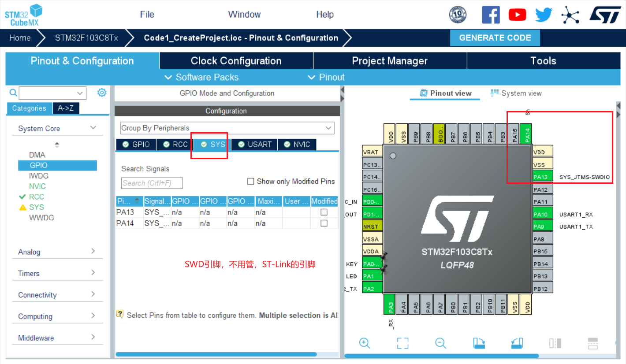Switch to Project Manager tab

click(x=390, y=61)
